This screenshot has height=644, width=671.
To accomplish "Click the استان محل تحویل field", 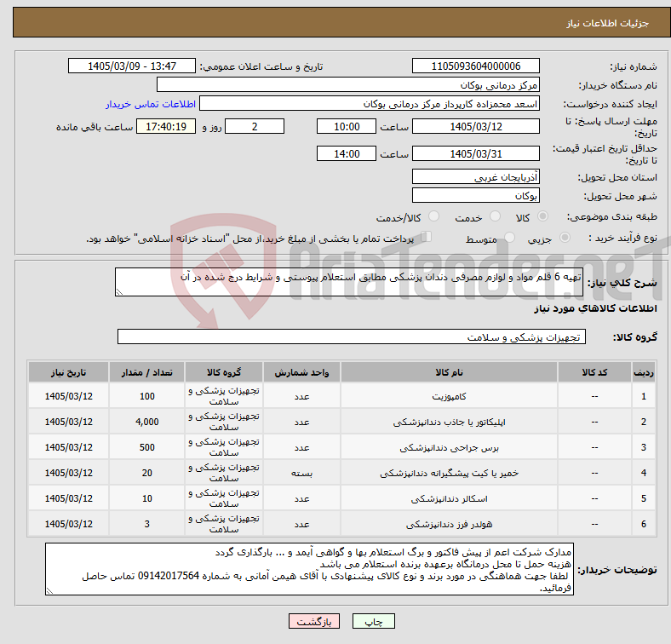I will click(x=475, y=176).
